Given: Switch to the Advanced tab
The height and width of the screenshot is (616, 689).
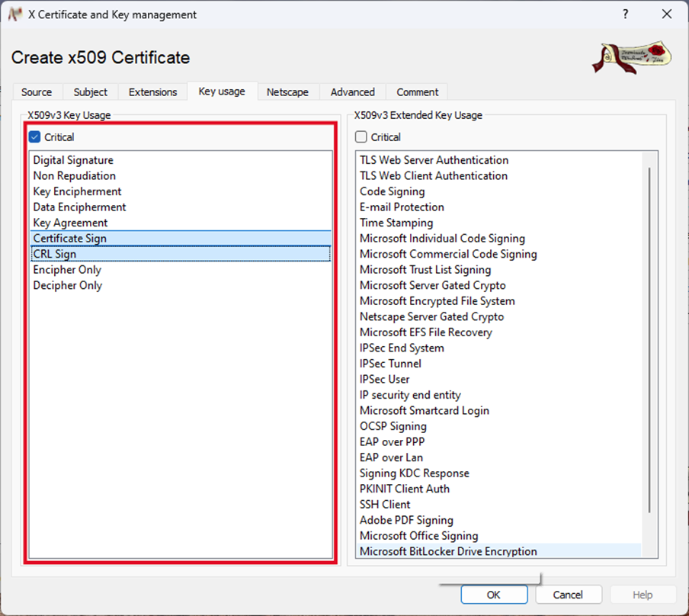Looking at the screenshot, I should click(352, 92).
